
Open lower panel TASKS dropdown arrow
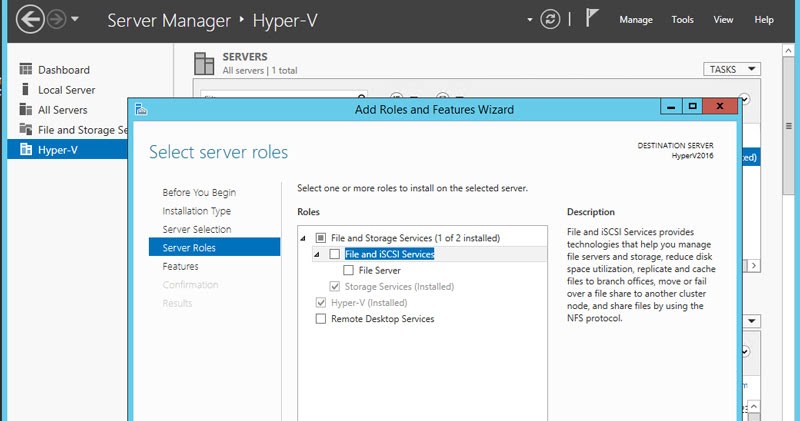coord(752,321)
